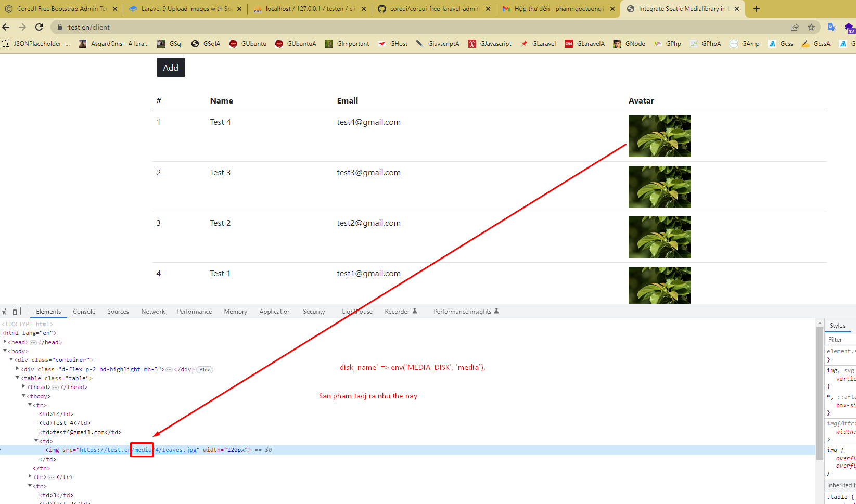Close the Laravel 9 Upload Images tab
This screenshot has width=856, height=504.
click(x=239, y=9)
